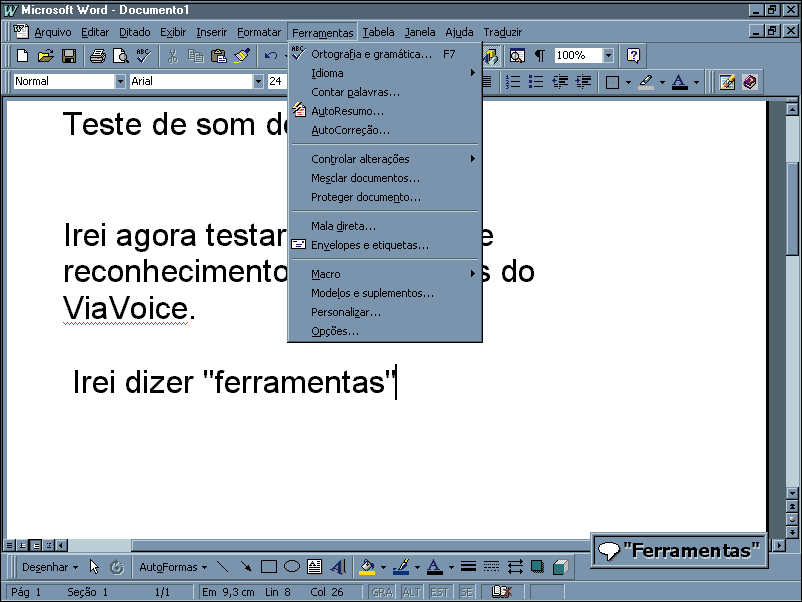Click the Text Box drawing tool
Image resolution: width=802 pixels, height=602 pixels.
(314, 567)
